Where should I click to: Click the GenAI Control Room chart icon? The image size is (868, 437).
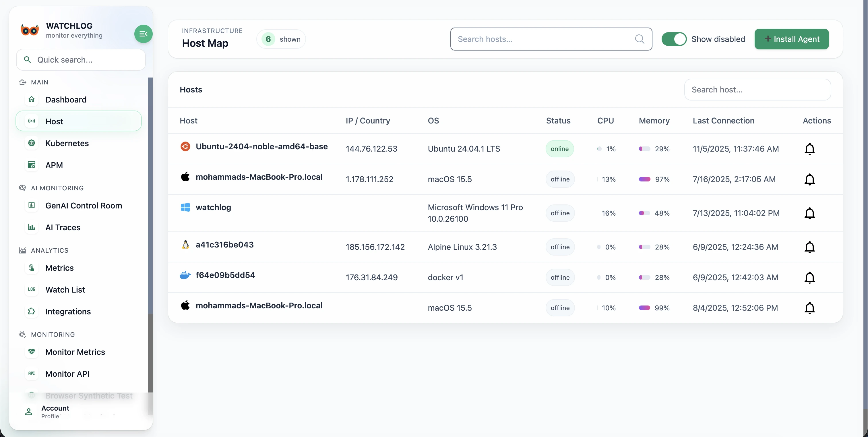(x=31, y=206)
